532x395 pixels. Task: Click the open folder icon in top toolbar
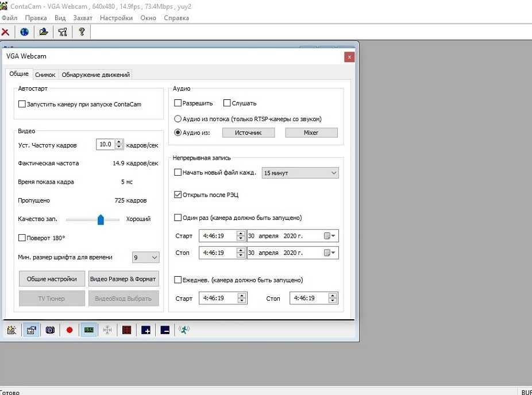[43, 32]
